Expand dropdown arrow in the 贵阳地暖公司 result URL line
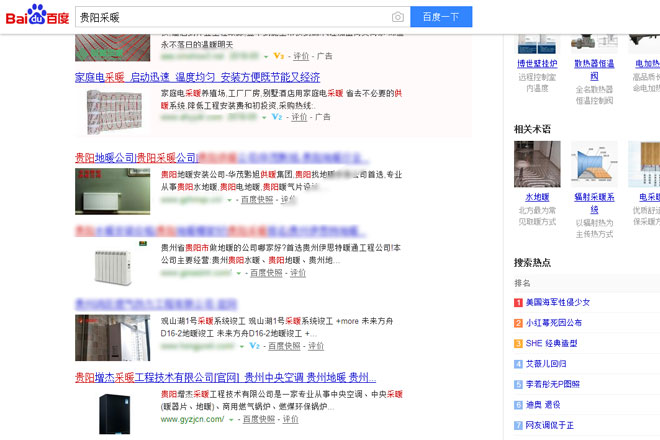The image size is (660, 440). tap(229, 200)
